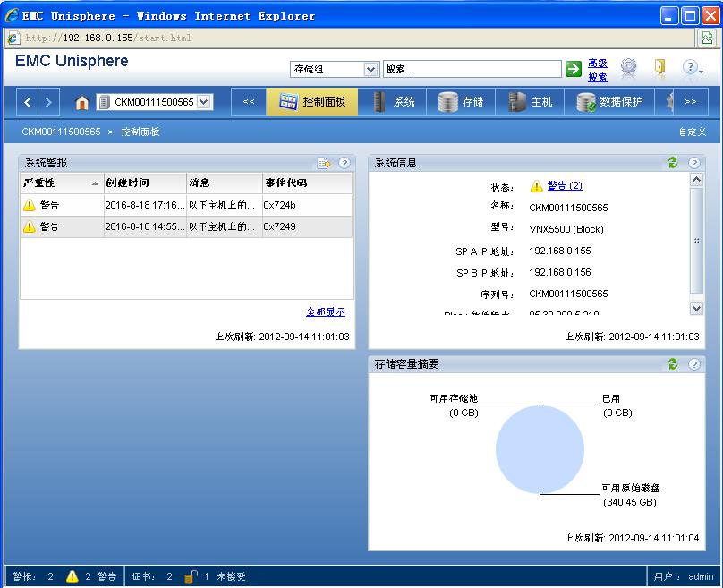This screenshot has height=588, width=723.
Task: Click 控制面板 in the breadcrumb
Action: click(140, 132)
